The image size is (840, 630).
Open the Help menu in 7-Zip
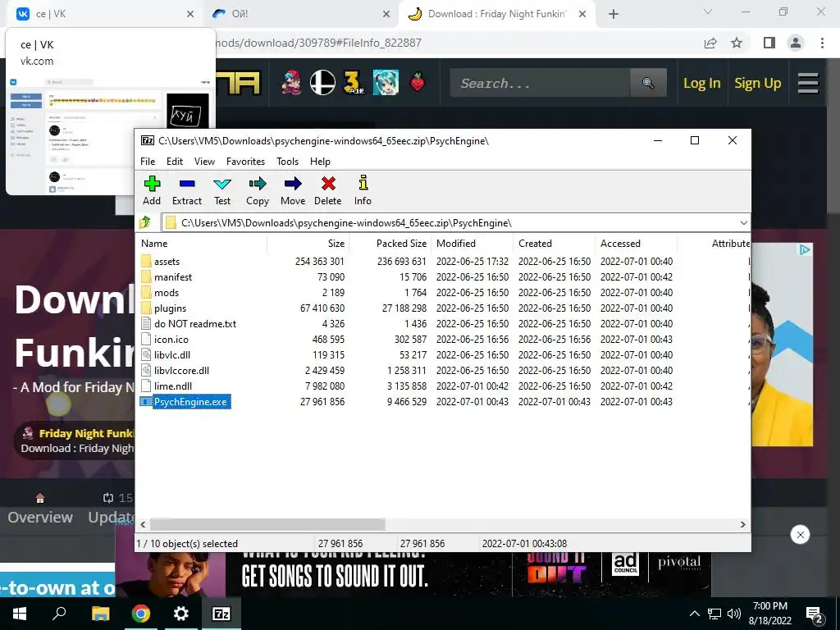[320, 162]
